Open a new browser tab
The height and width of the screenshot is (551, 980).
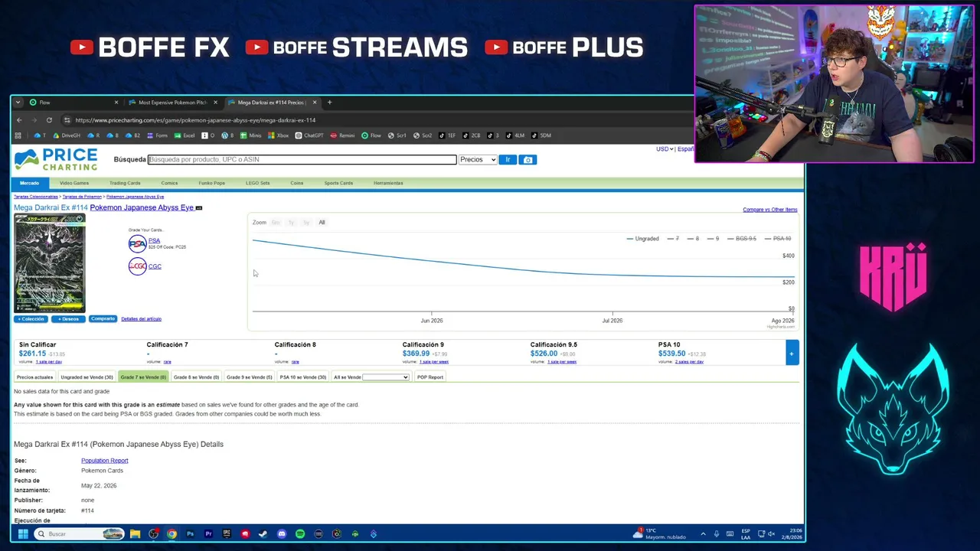[329, 103]
